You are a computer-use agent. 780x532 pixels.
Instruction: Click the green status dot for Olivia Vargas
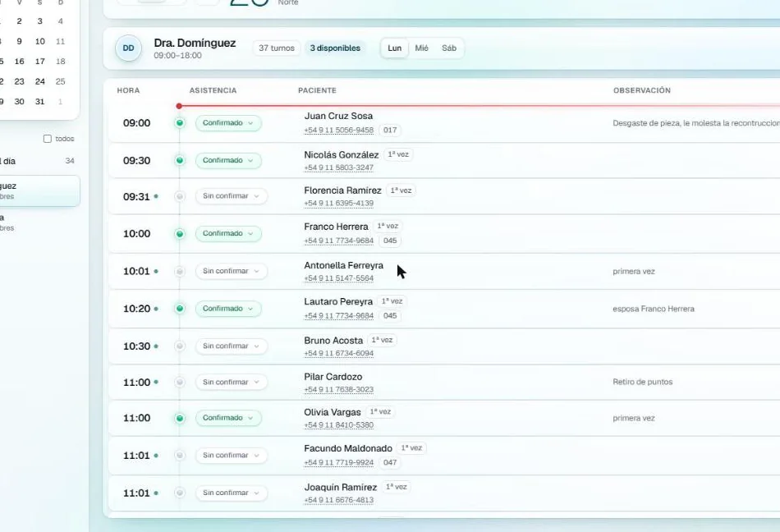[180, 418]
